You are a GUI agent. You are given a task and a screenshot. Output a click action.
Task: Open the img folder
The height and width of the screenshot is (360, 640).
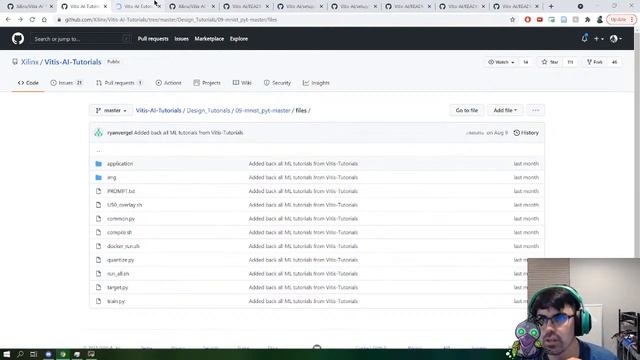pyautogui.click(x=111, y=178)
